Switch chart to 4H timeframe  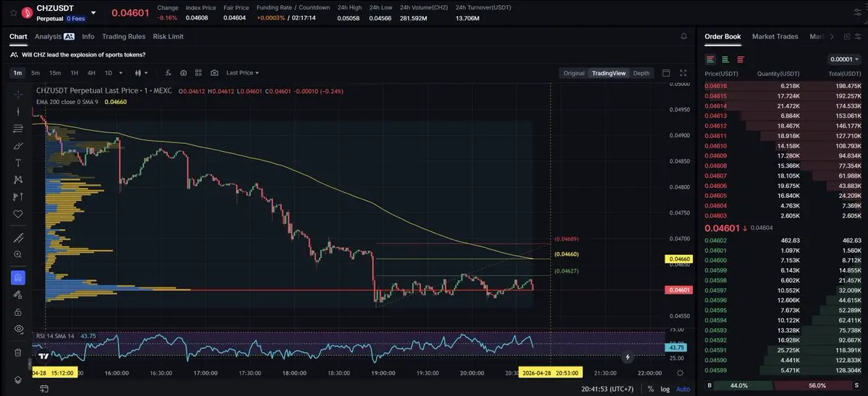click(91, 73)
